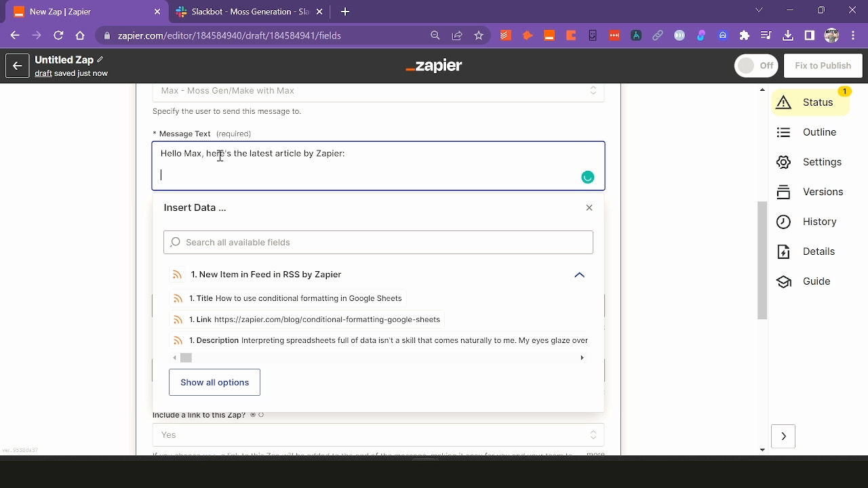868x488 pixels.
Task: Click the Search all available fields box
Action: click(378, 242)
